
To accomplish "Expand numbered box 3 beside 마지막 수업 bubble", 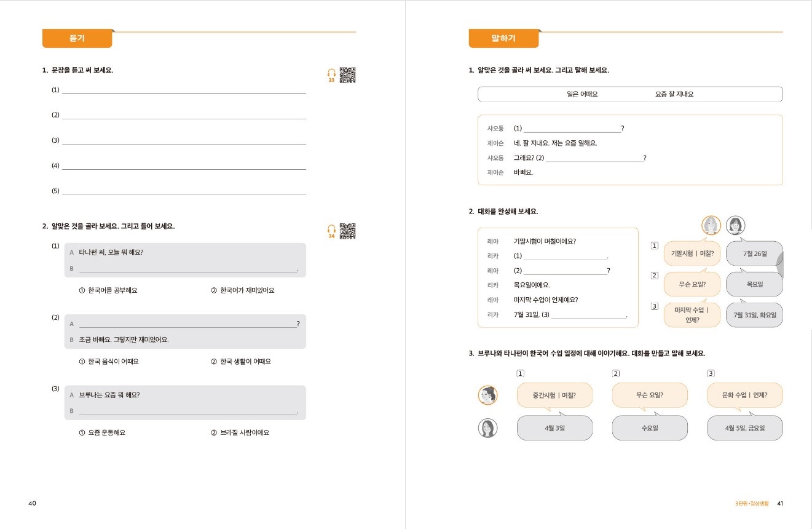I will pyautogui.click(x=653, y=307).
